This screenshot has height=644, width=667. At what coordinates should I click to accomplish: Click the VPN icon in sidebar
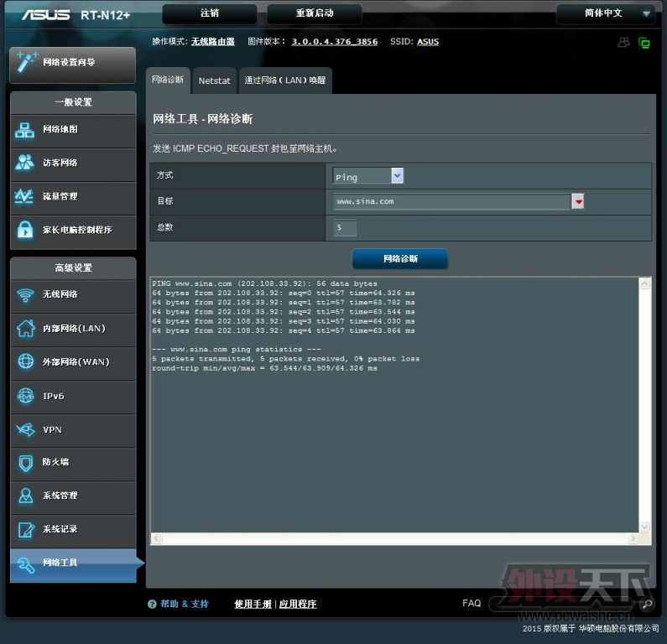[25, 429]
